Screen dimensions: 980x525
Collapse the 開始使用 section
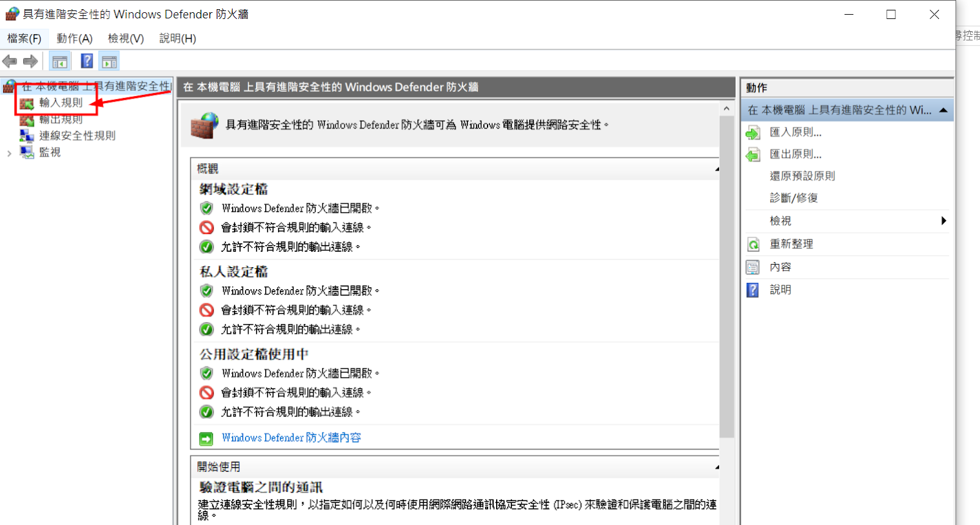[x=717, y=467]
